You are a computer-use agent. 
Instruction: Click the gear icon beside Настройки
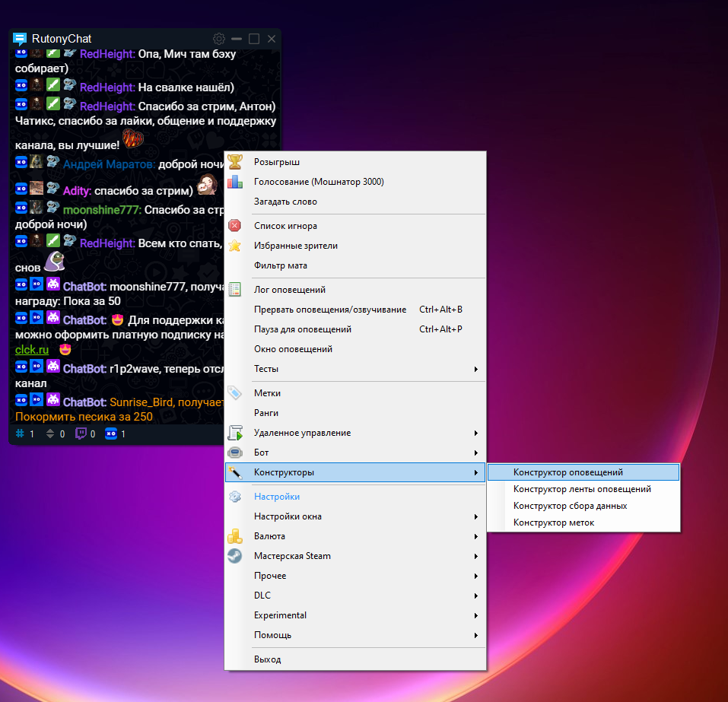coord(235,497)
